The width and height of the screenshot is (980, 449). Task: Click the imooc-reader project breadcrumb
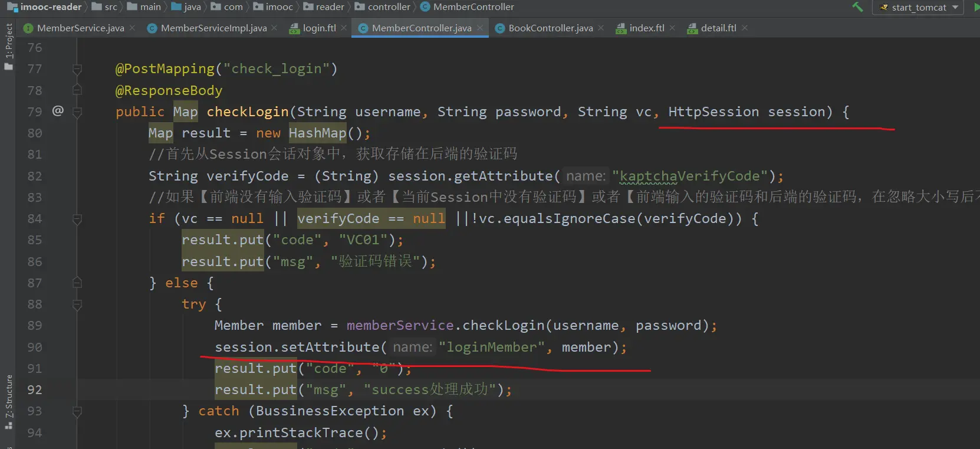pyautogui.click(x=51, y=7)
